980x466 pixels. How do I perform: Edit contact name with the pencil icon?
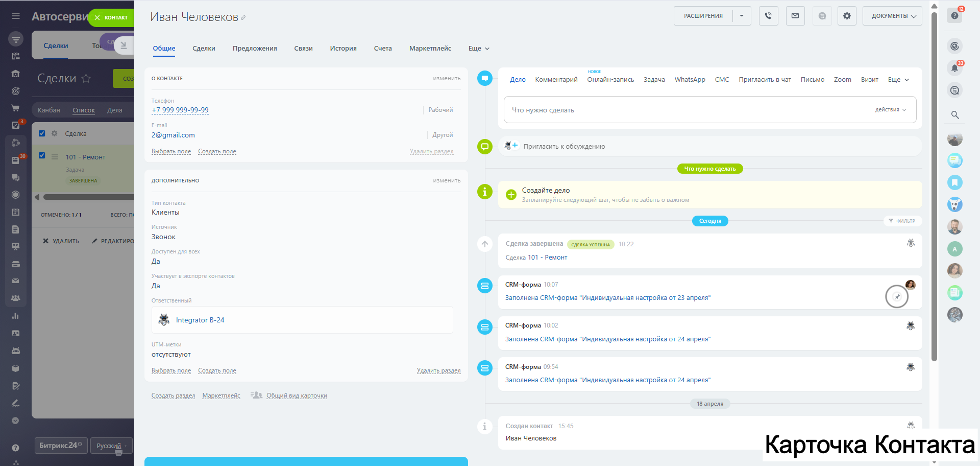[243, 18]
